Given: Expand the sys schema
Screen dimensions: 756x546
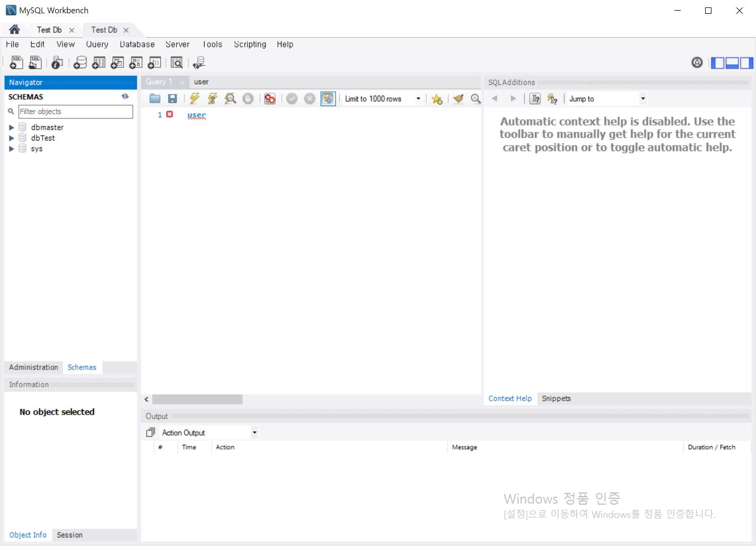Looking at the screenshot, I should [x=11, y=149].
